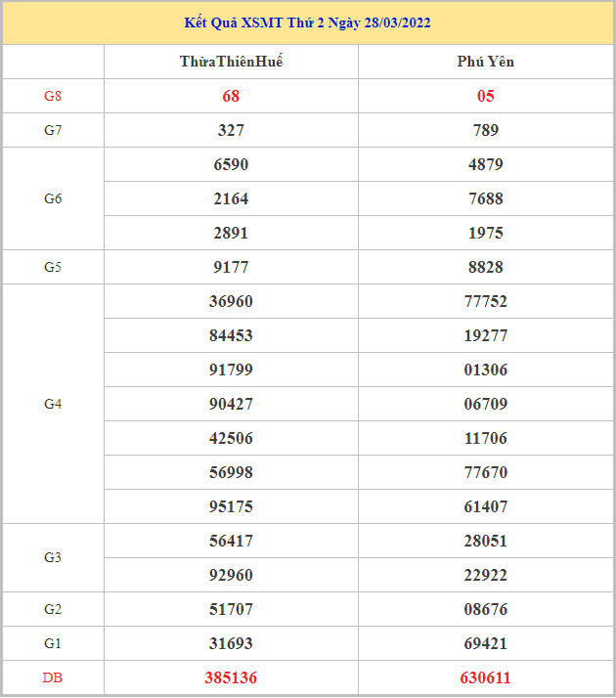Screen dimensions: 616x698
Task: Click G6 number 2164
Action: [231, 198]
